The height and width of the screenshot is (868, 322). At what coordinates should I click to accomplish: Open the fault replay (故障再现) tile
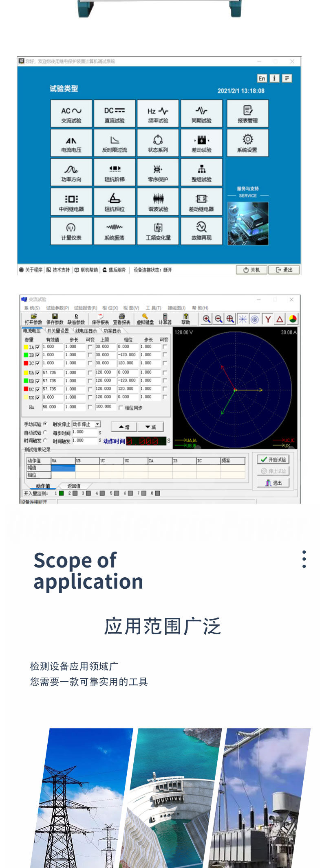coord(201,230)
